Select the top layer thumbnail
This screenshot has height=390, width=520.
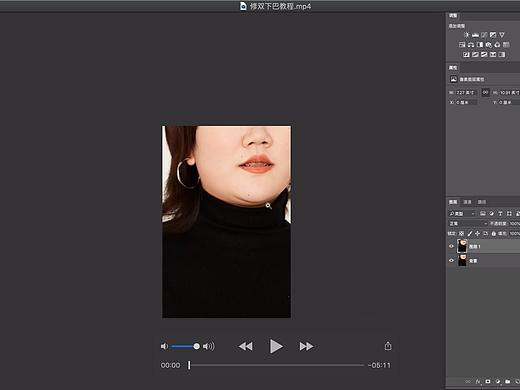[x=462, y=246]
